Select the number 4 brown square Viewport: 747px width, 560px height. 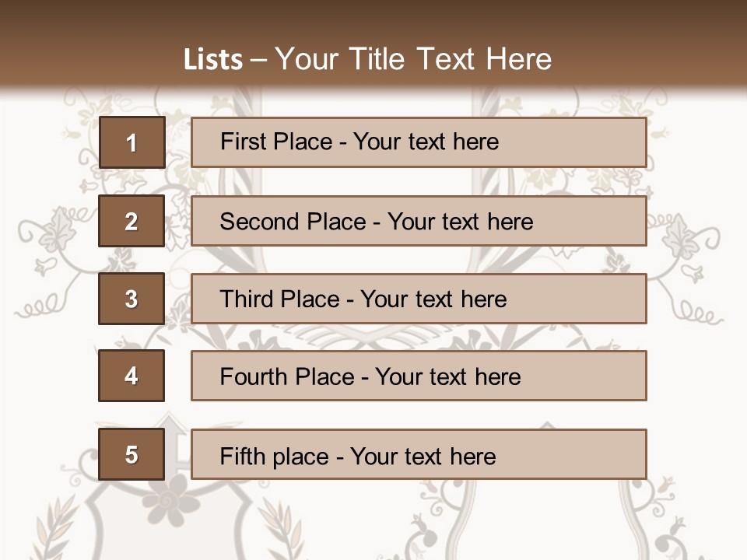(132, 376)
